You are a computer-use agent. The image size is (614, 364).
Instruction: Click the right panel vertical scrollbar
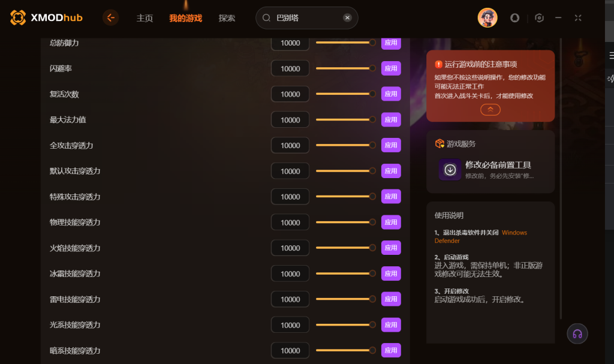click(561, 178)
